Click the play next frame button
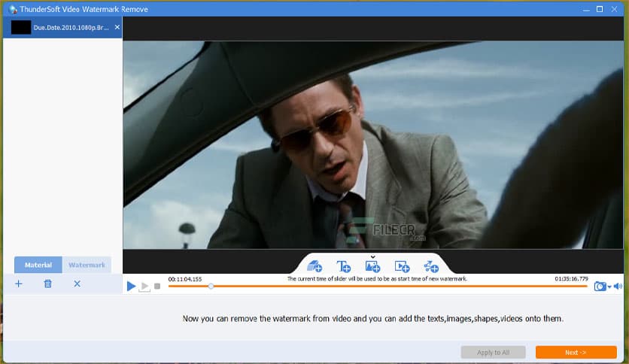The height and width of the screenshot is (364, 629). point(144,287)
